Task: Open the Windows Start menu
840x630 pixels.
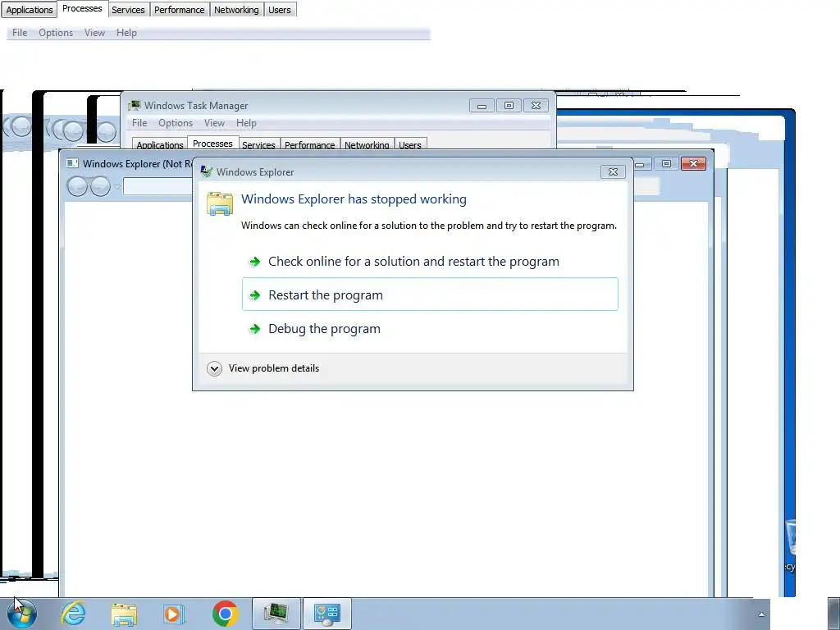Action: [x=21, y=614]
